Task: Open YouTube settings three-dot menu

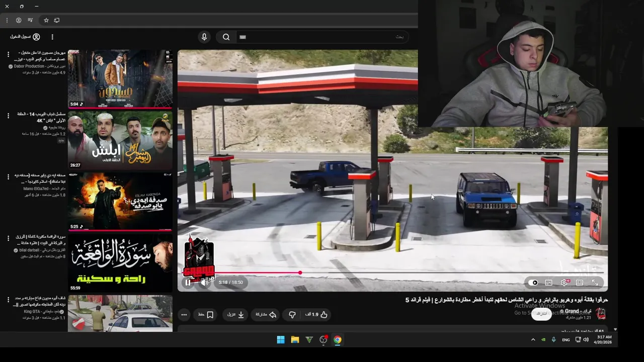Action: 52,37
